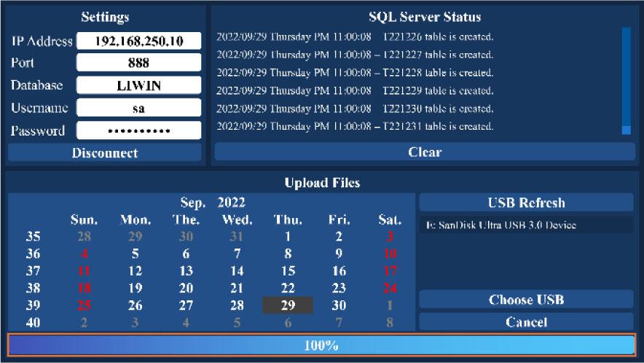Select the T221231 table log entry
Viewport: 644px width, 363px height.
(356, 127)
